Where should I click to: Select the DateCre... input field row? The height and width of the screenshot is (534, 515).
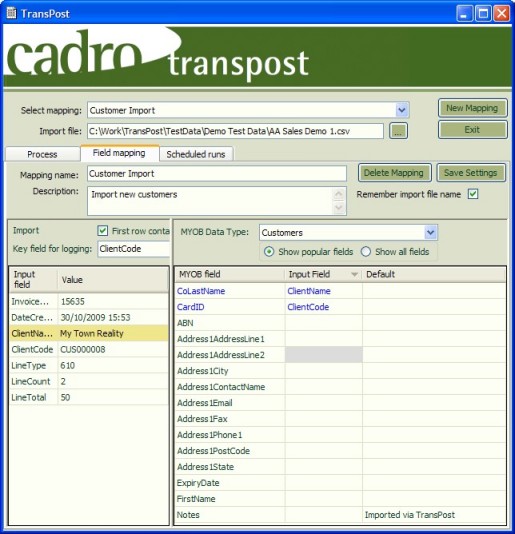[89, 317]
